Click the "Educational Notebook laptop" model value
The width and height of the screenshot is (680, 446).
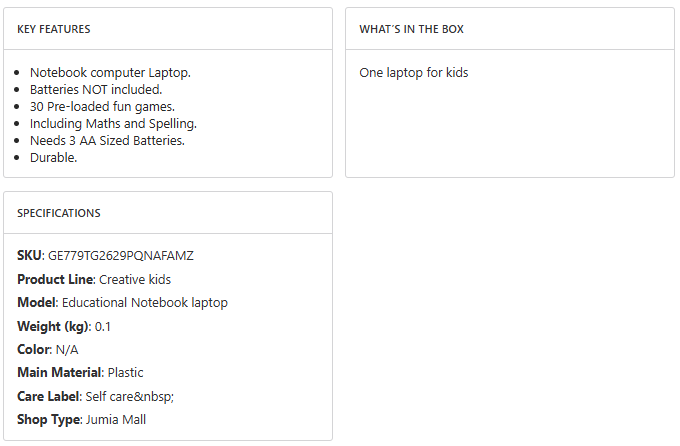click(145, 303)
